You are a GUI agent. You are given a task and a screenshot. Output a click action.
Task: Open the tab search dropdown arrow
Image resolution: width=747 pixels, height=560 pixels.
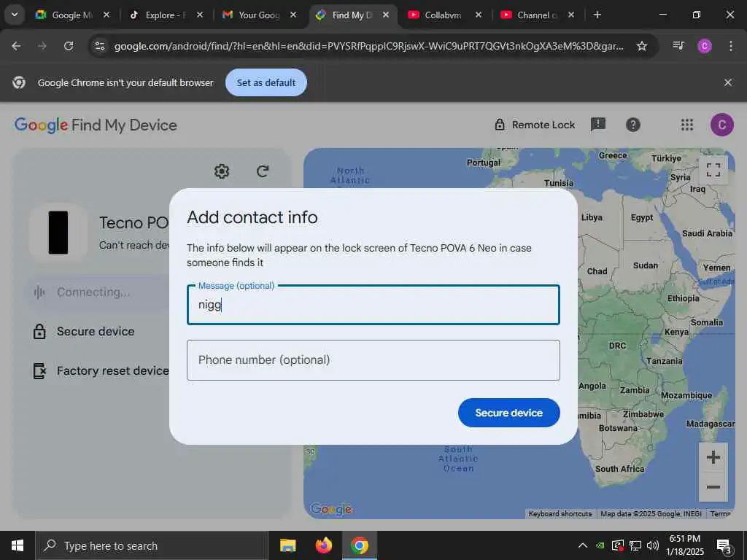(x=15, y=15)
